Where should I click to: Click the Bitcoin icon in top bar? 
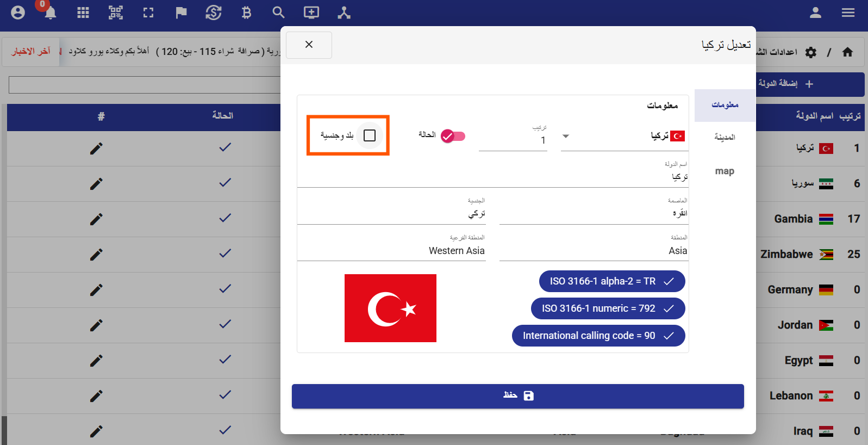click(246, 13)
